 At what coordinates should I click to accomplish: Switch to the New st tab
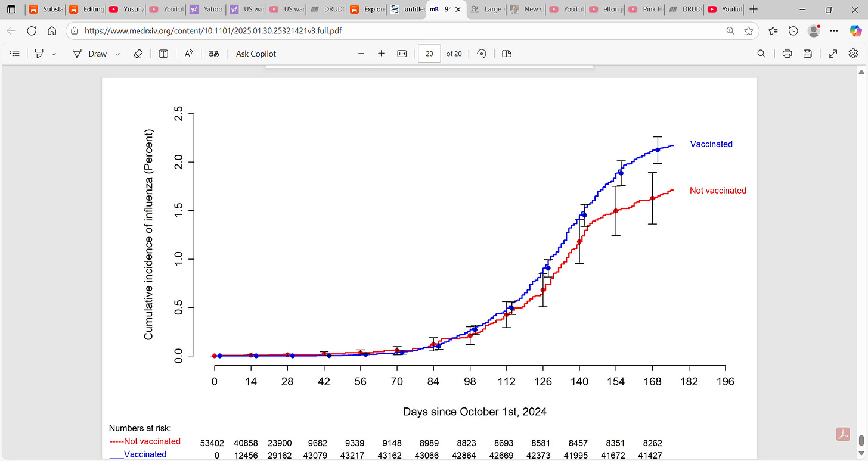pos(526,10)
